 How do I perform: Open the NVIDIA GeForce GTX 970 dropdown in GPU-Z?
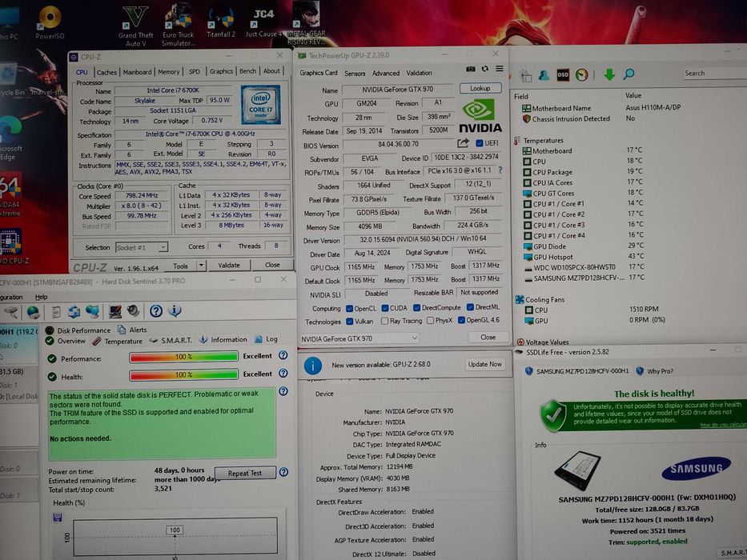359,338
